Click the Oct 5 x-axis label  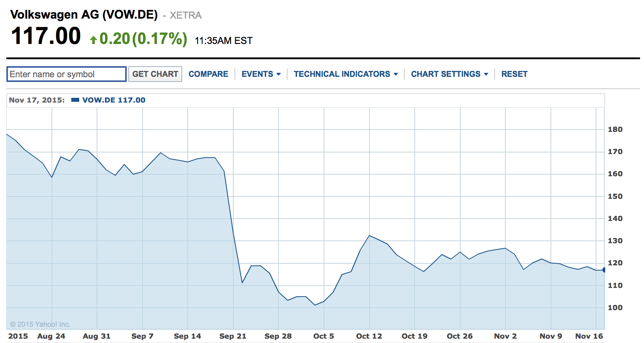(324, 336)
